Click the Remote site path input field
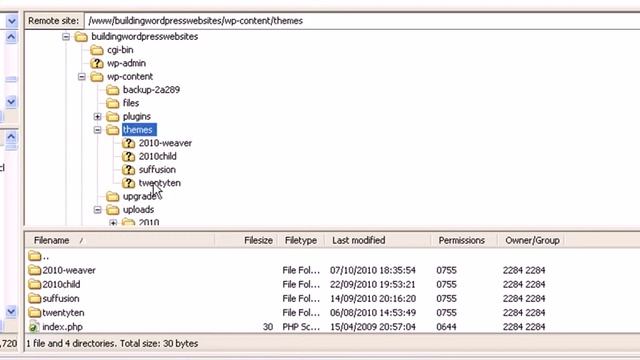 coord(362,21)
